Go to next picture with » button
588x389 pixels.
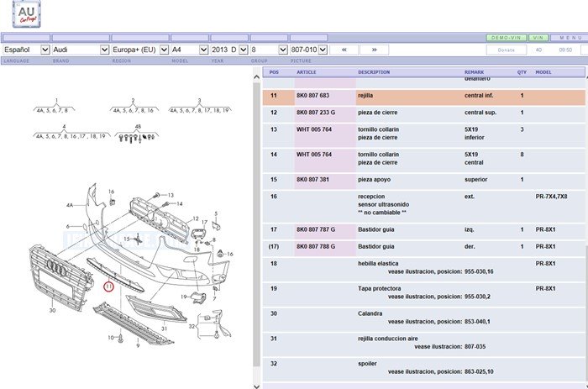[x=375, y=50]
